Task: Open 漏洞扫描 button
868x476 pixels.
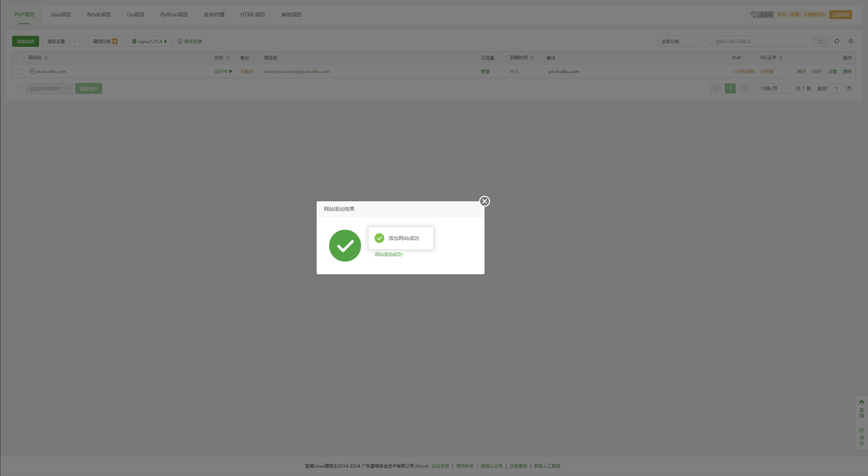Action: point(105,41)
